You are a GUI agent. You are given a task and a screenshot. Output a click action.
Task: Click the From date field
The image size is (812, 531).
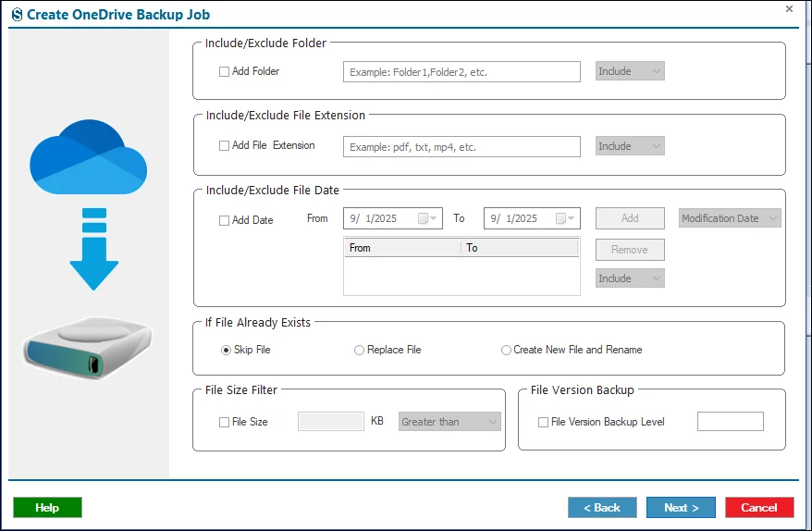pos(392,218)
